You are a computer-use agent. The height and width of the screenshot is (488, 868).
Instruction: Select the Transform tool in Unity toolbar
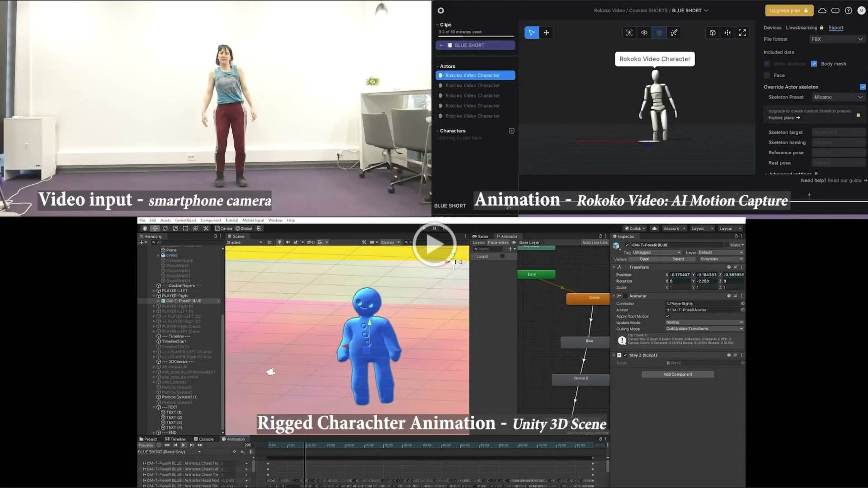(x=196, y=229)
